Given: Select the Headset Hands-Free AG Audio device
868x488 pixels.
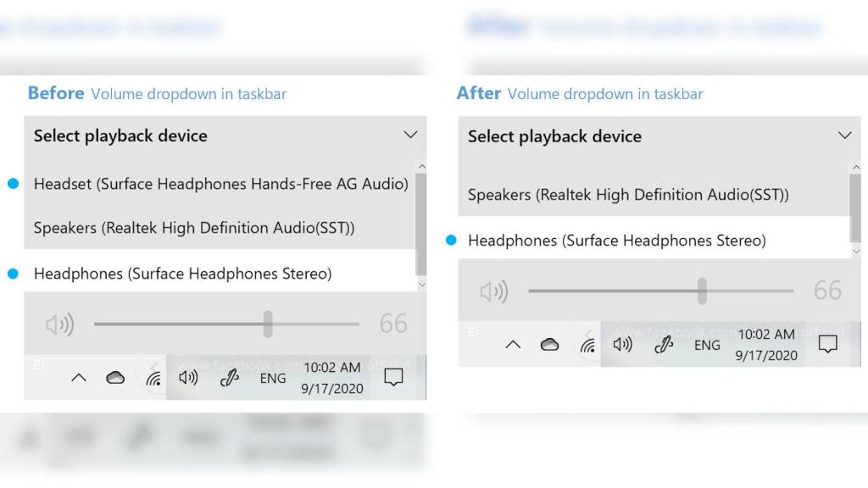Looking at the screenshot, I should point(220,183).
